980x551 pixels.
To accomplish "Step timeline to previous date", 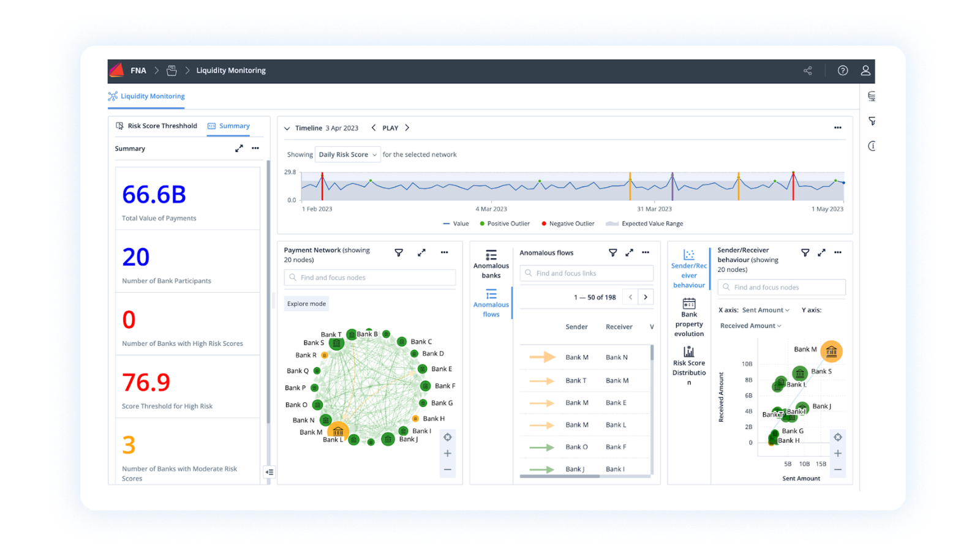I will 374,128.
